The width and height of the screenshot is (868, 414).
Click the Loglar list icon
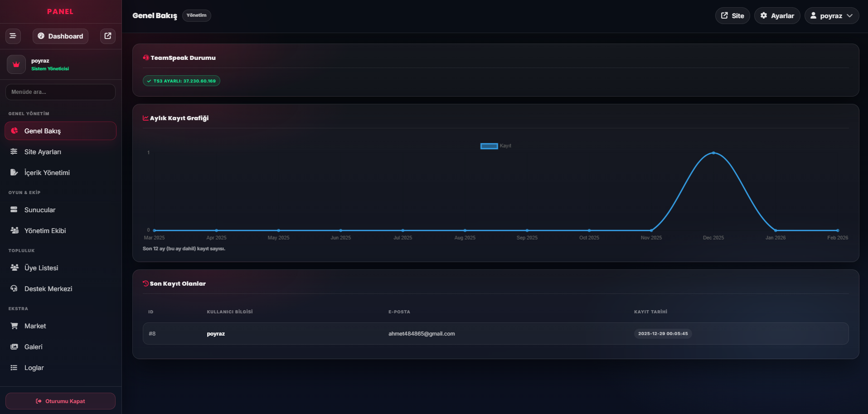(14, 367)
